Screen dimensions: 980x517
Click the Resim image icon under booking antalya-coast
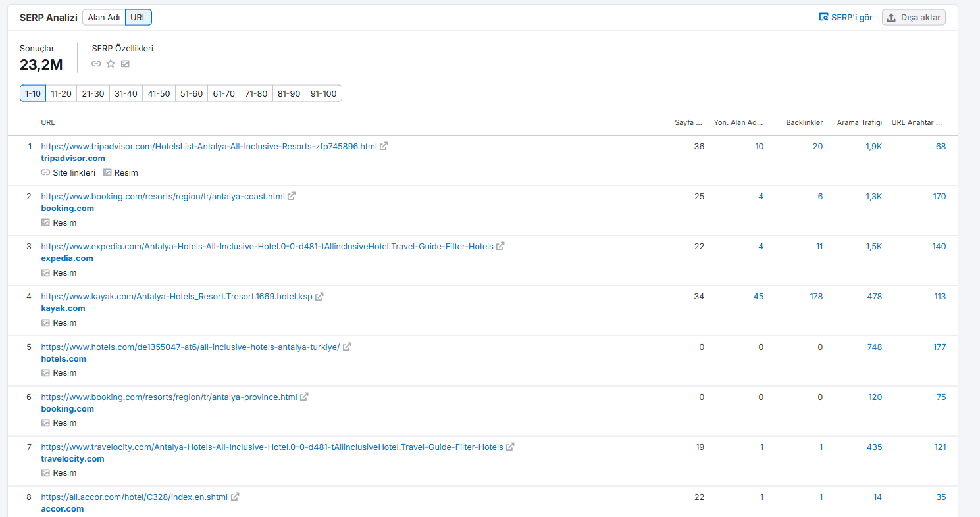coord(45,222)
